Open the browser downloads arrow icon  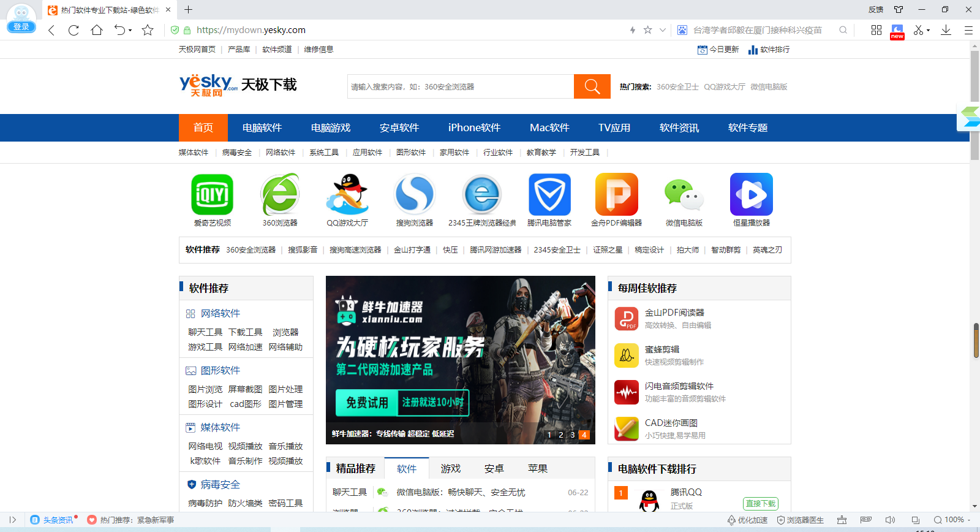tap(946, 30)
